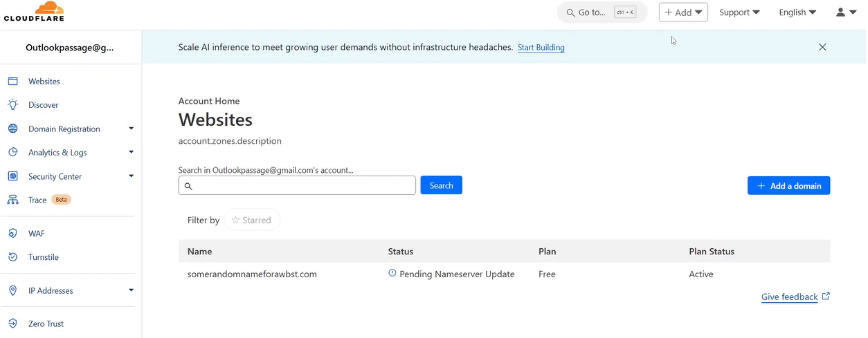Dismiss the AI inference banner
The height and width of the screenshot is (338, 868).
click(x=822, y=47)
